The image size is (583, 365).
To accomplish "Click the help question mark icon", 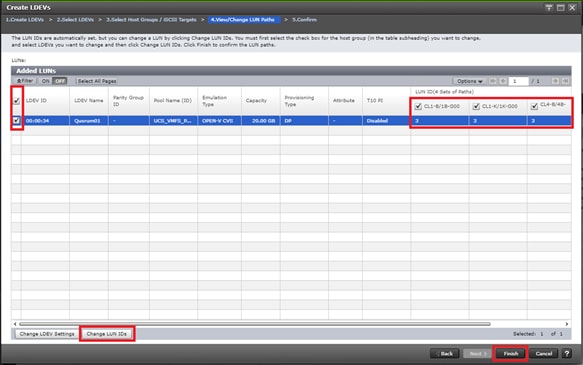I will [567, 353].
